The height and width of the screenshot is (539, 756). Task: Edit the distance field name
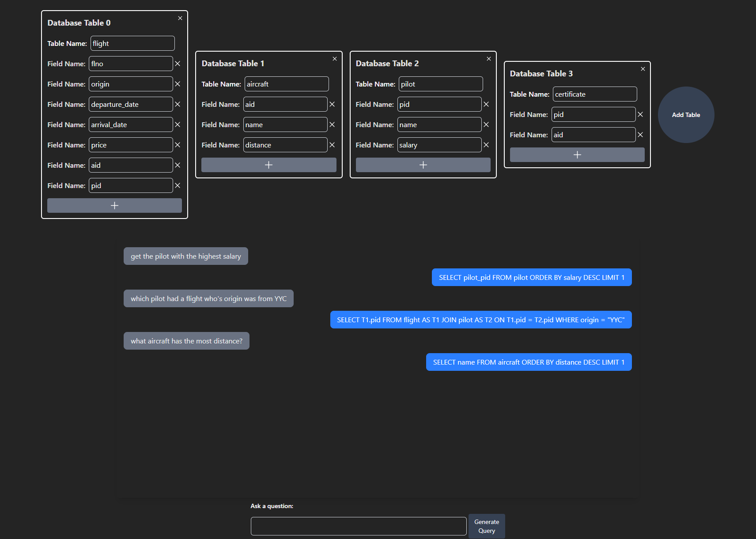point(285,145)
